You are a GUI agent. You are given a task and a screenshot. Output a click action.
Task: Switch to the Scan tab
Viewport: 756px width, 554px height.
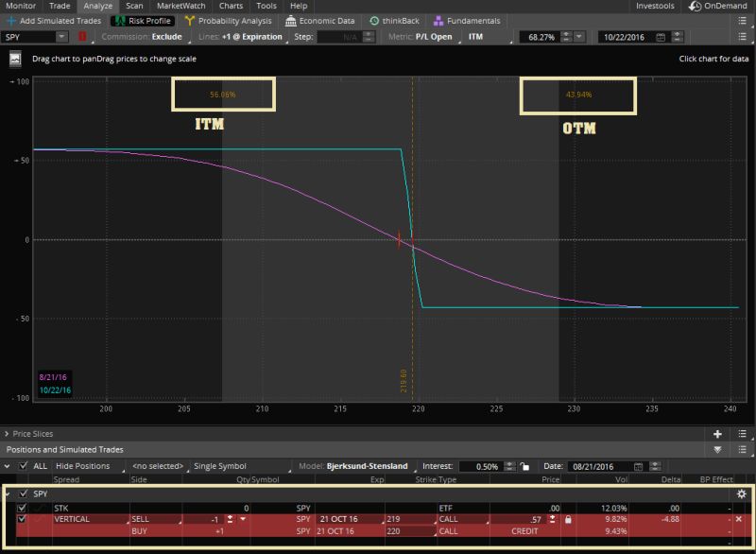coord(135,6)
